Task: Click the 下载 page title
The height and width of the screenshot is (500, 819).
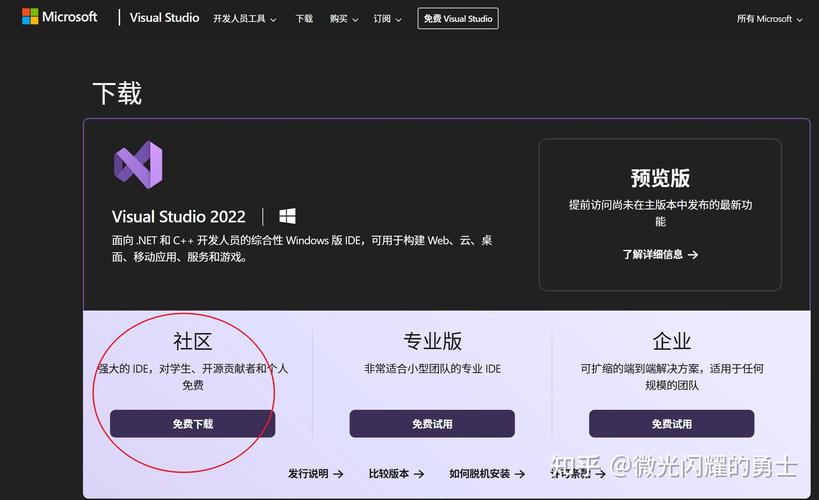Action: coord(117,94)
